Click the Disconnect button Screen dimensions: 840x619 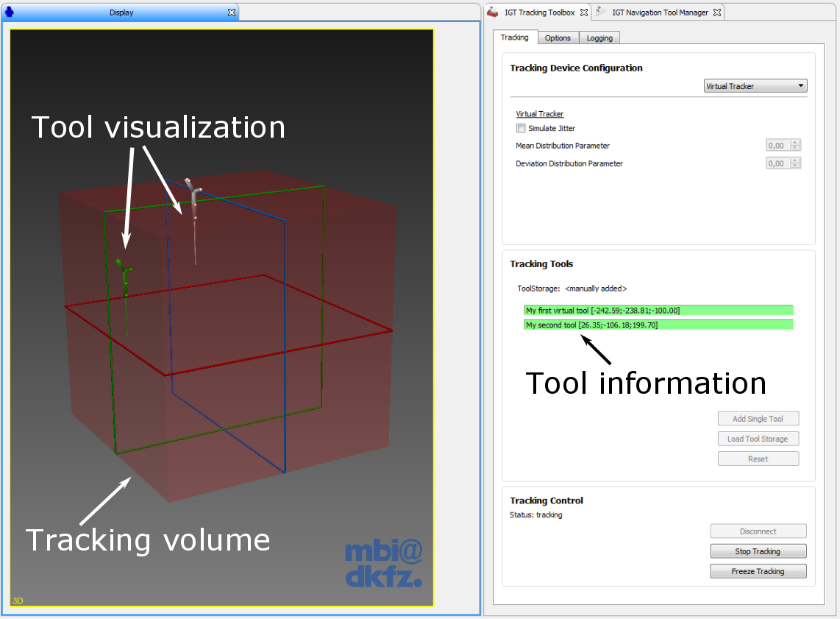[x=758, y=531]
